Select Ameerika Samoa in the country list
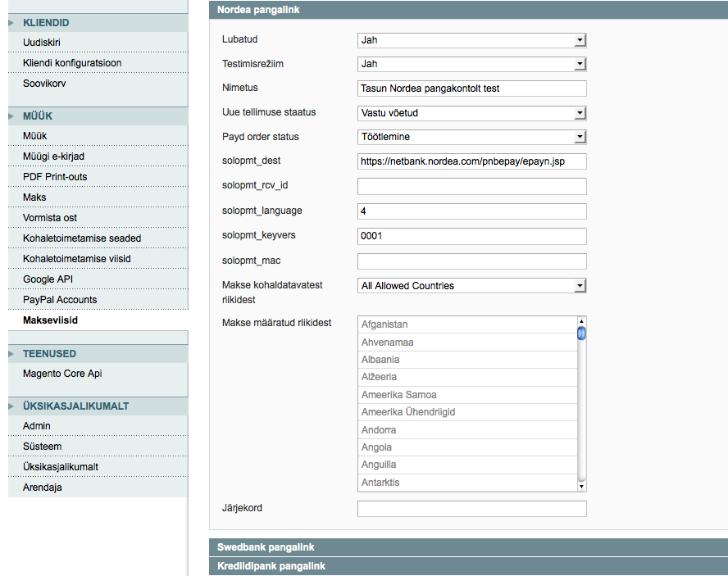Screen dimensions: 728x576 point(467,395)
